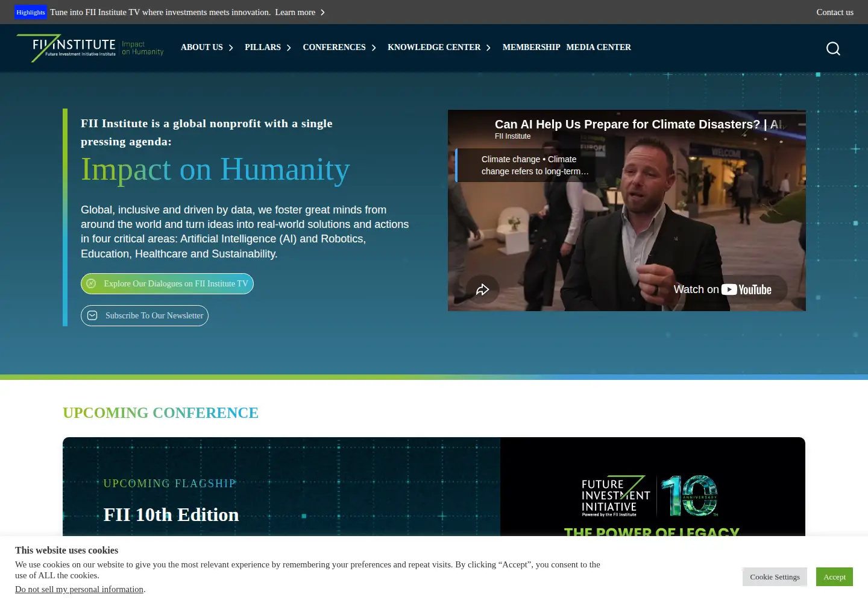Screen dimensions: 868x603
Task: Expand the Conferences submenu chevron
Action: coord(374,48)
